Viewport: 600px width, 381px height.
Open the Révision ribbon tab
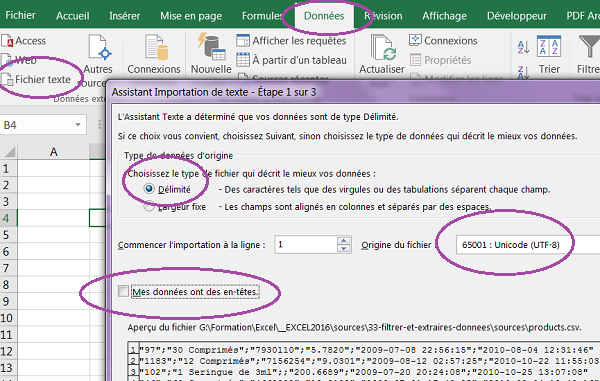point(383,16)
